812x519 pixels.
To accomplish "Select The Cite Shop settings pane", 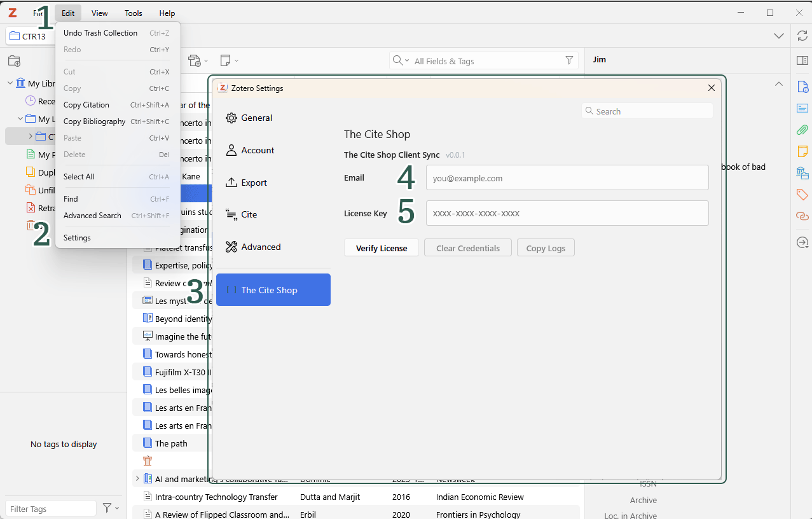I will pos(273,290).
